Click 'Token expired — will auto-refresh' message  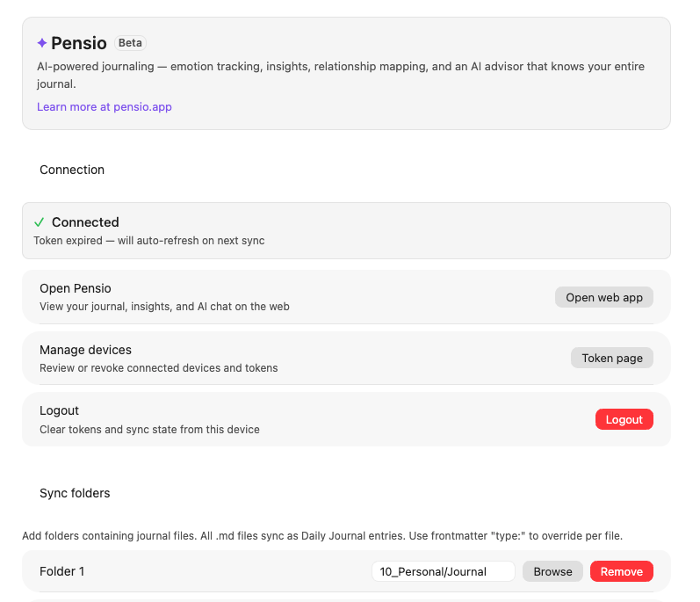[x=149, y=241]
